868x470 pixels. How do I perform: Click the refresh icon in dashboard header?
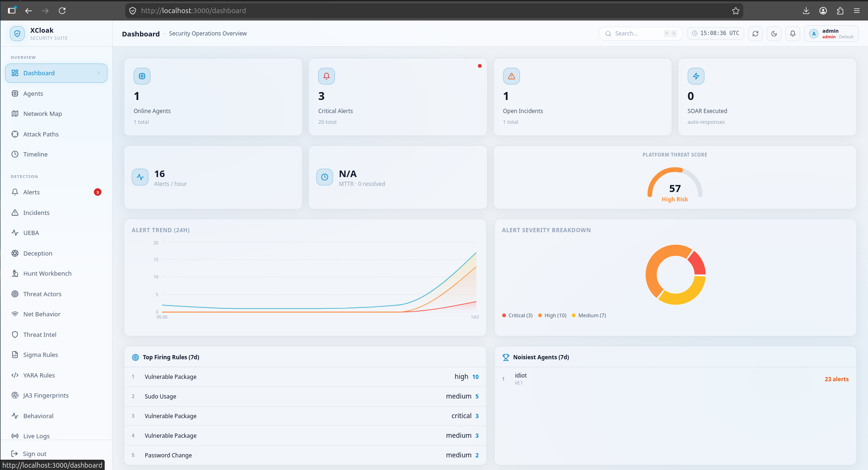[x=755, y=34]
